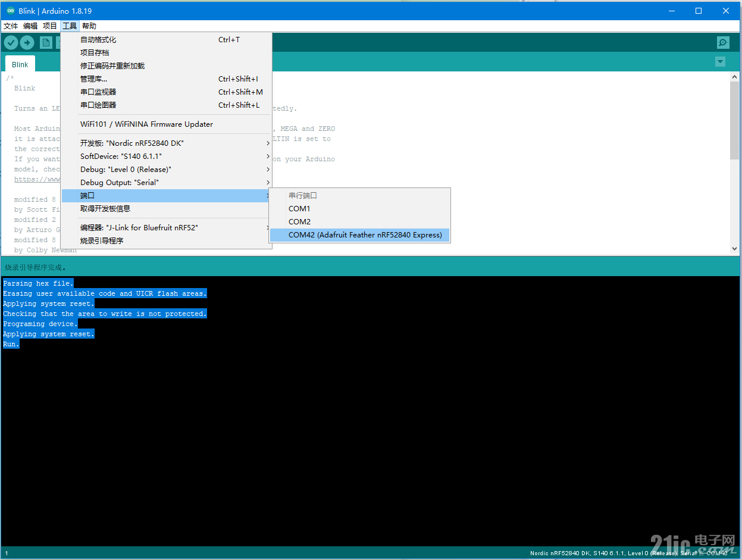Image resolution: width=742 pixels, height=560 pixels.
Task: Expand Debug Output Serial submenu
Action: pos(167,183)
